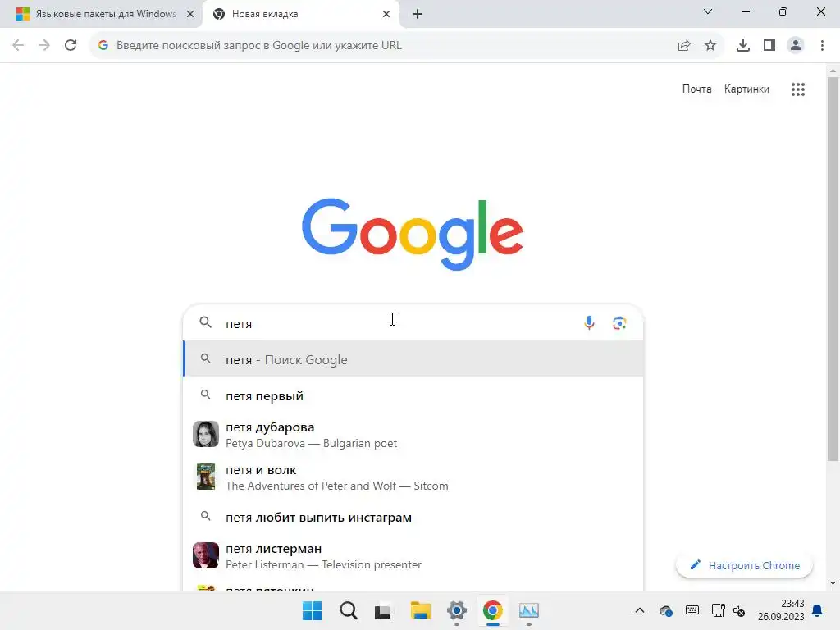
Task: Select suggestion петя и волк
Action: 413,477
